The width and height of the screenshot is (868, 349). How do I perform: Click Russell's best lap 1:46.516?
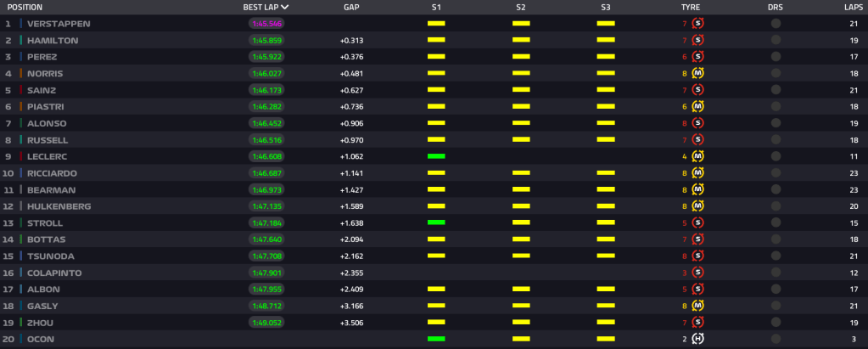266,140
